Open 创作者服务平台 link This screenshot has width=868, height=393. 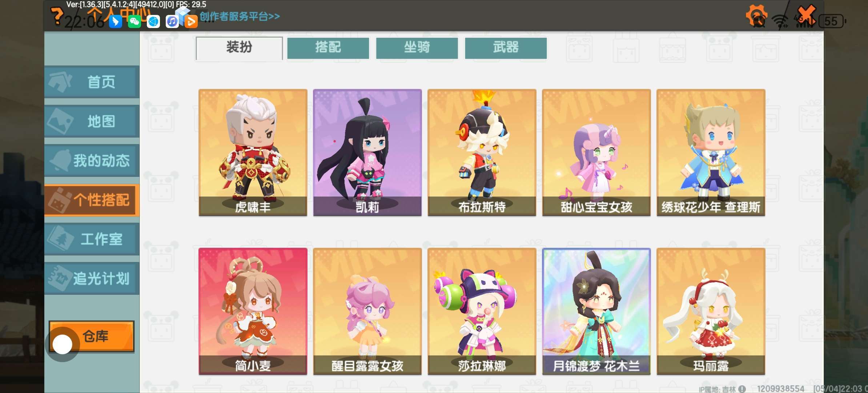(240, 16)
